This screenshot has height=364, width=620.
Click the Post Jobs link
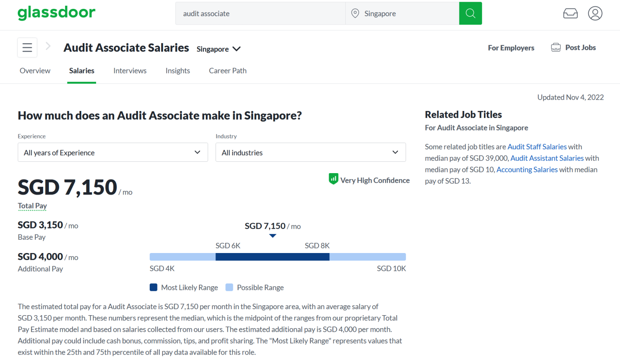pos(580,48)
